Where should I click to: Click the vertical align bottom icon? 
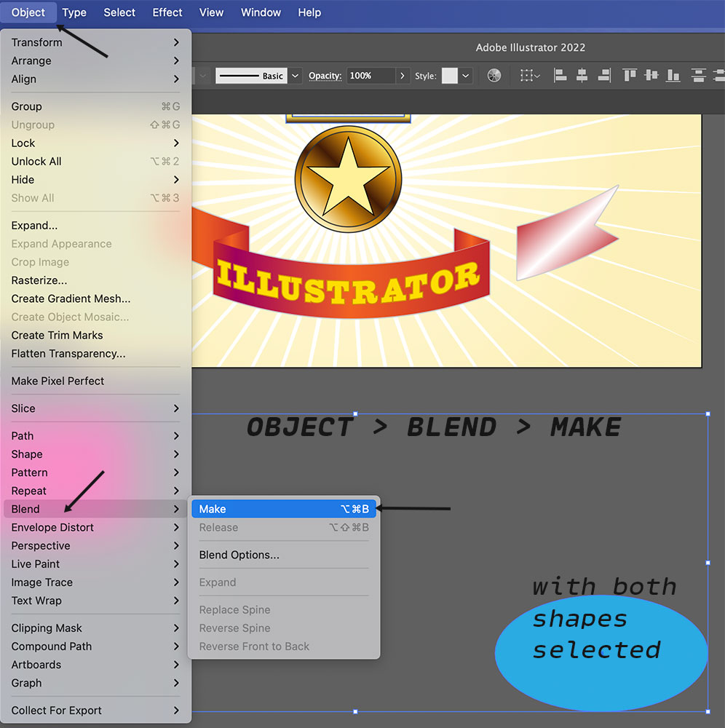[673, 76]
